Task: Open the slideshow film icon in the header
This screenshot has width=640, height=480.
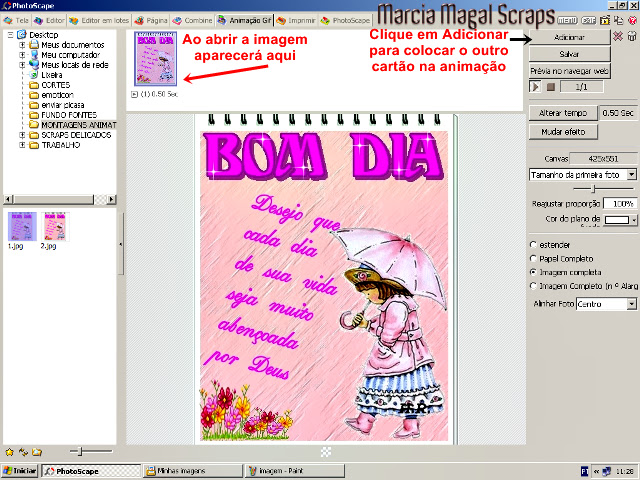Action: tap(605, 20)
